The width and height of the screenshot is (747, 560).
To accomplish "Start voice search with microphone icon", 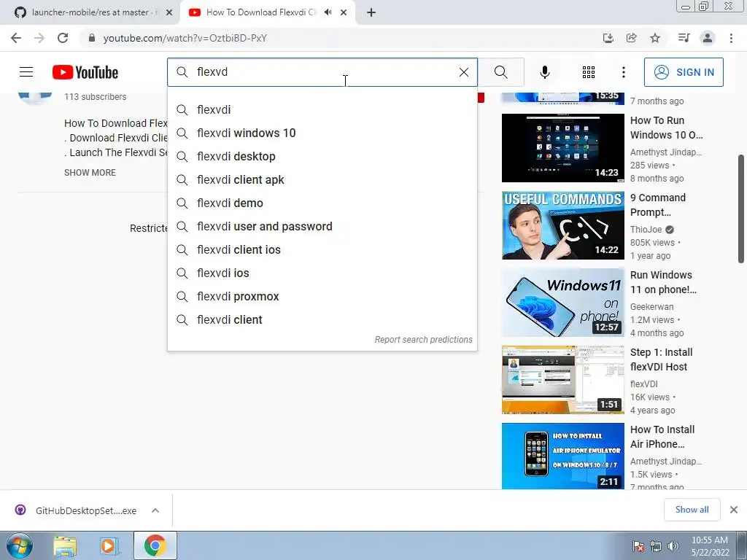I will (x=544, y=72).
